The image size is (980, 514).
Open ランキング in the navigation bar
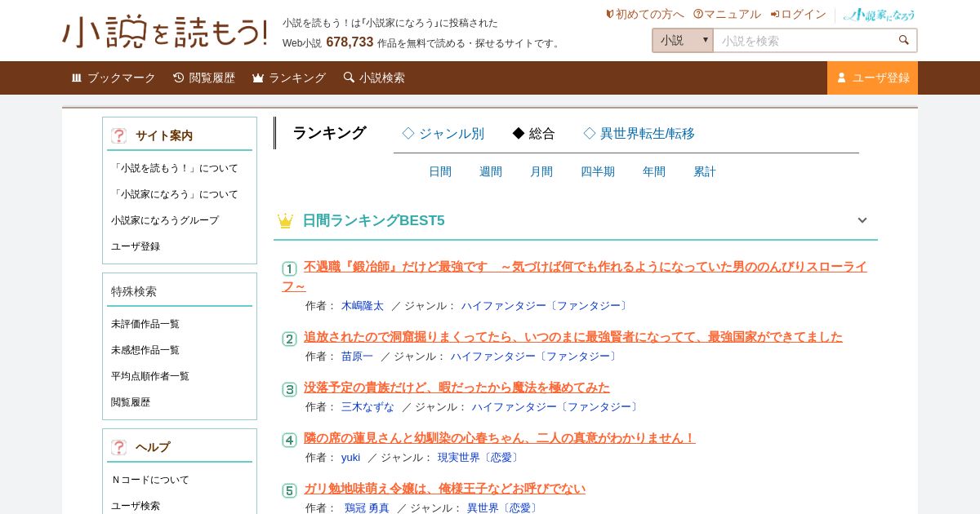(289, 78)
